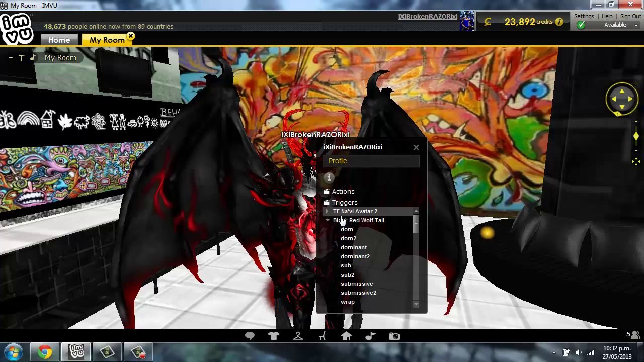Open the hanger outfits icon
The height and width of the screenshot is (362, 644).
(298, 336)
